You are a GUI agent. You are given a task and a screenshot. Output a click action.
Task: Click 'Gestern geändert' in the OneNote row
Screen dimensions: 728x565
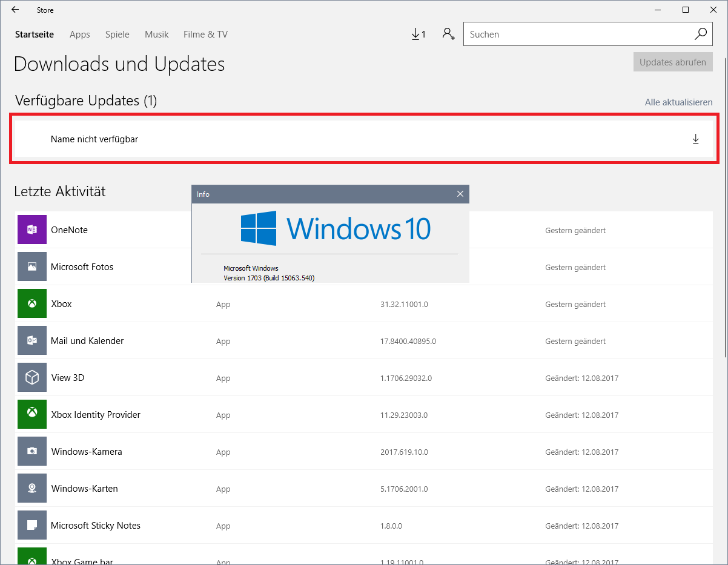click(x=575, y=231)
